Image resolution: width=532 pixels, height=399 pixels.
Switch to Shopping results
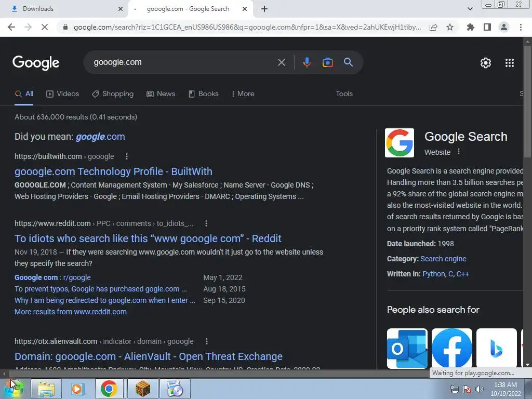pos(113,94)
